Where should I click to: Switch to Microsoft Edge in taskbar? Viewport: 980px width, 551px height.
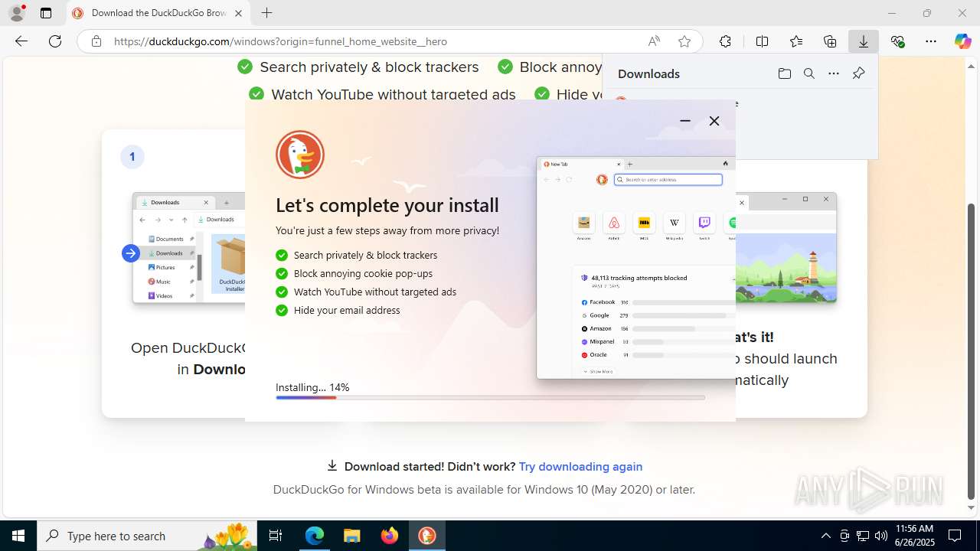[315, 536]
